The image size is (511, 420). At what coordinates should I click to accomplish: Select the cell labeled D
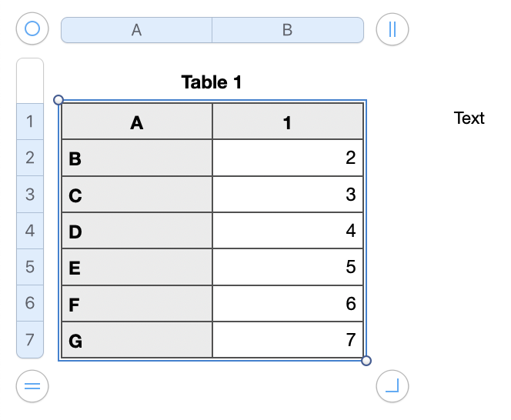[136, 231]
